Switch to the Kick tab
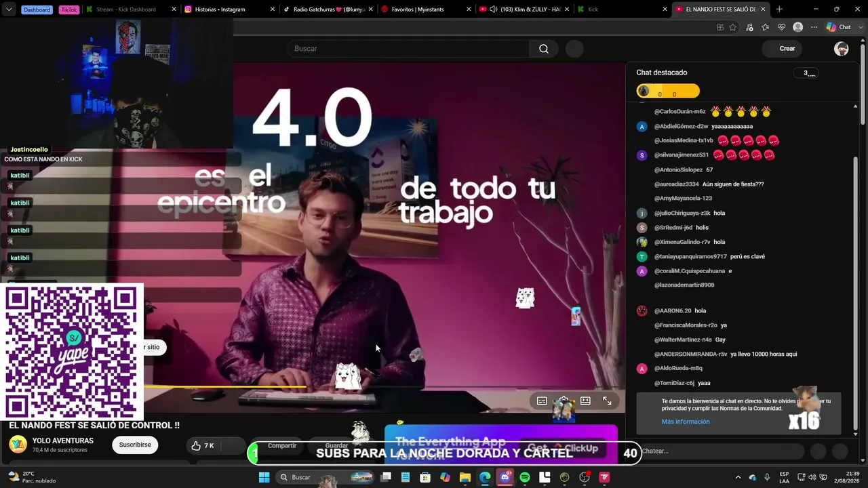This screenshot has height=488, width=868. [x=622, y=9]
